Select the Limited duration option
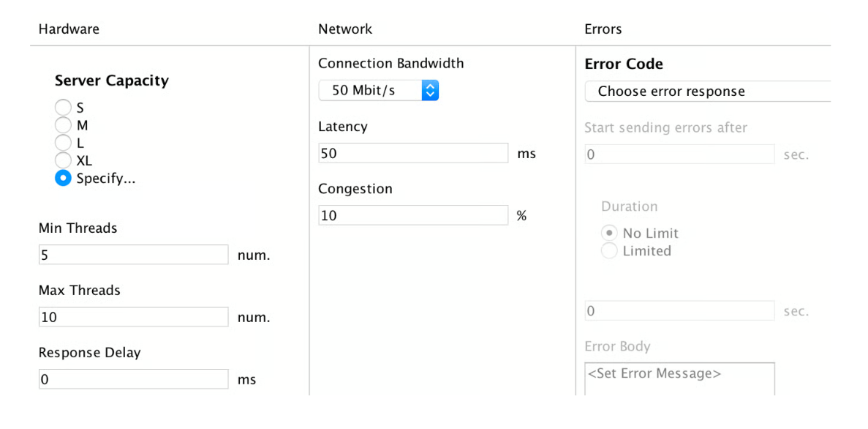868x429 pixels. click(x=609, y=251)
